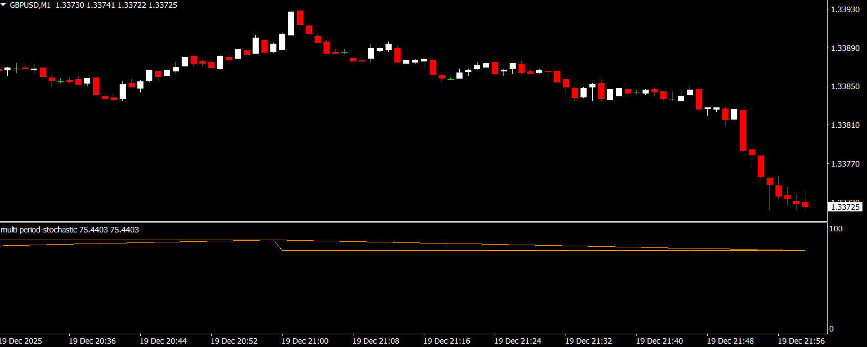
Task: Click the step-down in the orange stochastic line
Action: (279, 246)
